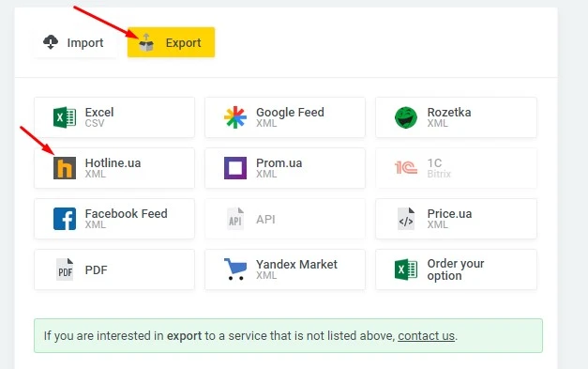Choose the Excel CSV export option
This screenshot has height=369, width=588.
pyautogui.click(x=114, y=117)
